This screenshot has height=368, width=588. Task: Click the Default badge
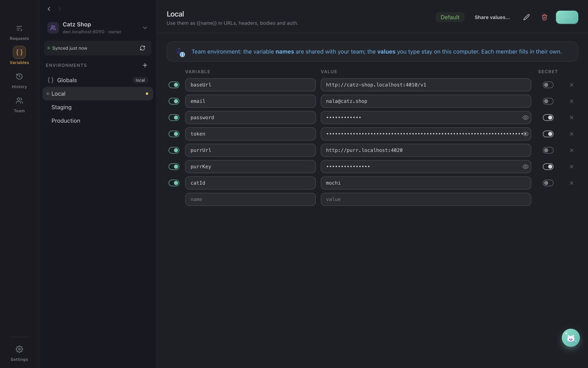pos(450,17)
